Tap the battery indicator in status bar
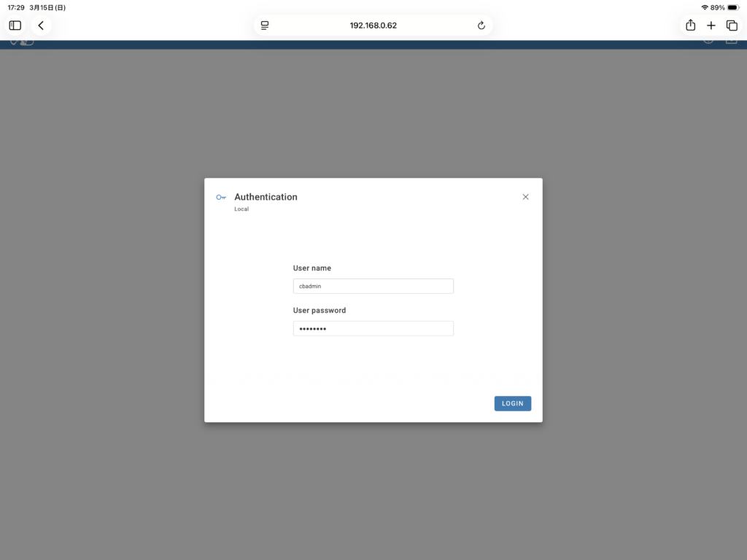This screenshot has height=560, width=747. (732, 7)
